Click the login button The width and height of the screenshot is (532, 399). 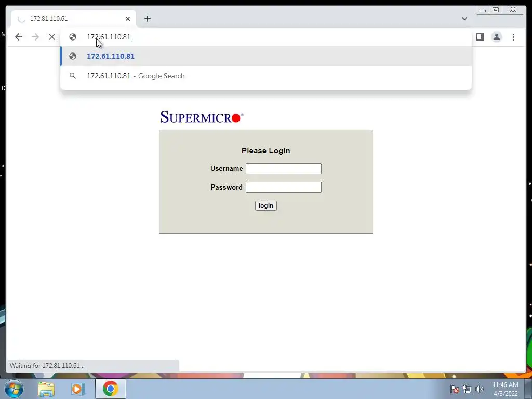point(266,206)
